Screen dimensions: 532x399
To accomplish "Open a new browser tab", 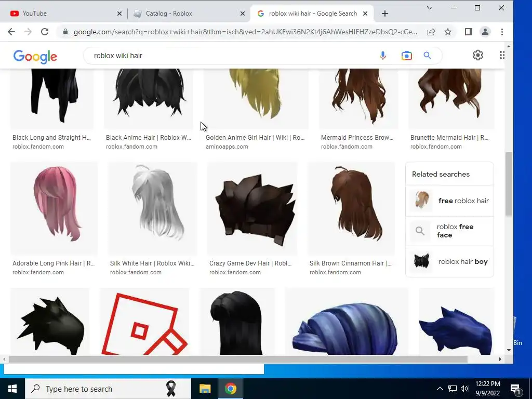I will coord(385,14).
